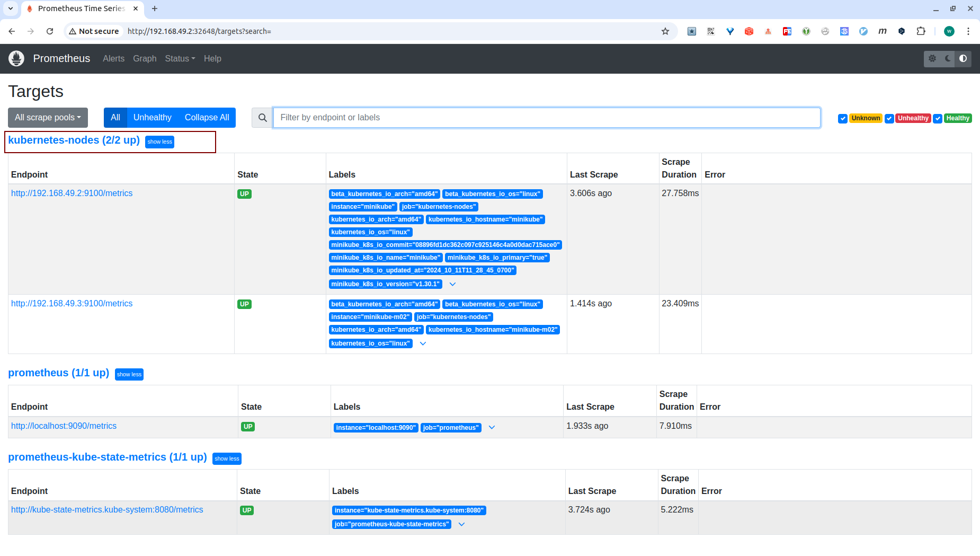
Task: Open the blue star bookmark extension
Action: 692,31
